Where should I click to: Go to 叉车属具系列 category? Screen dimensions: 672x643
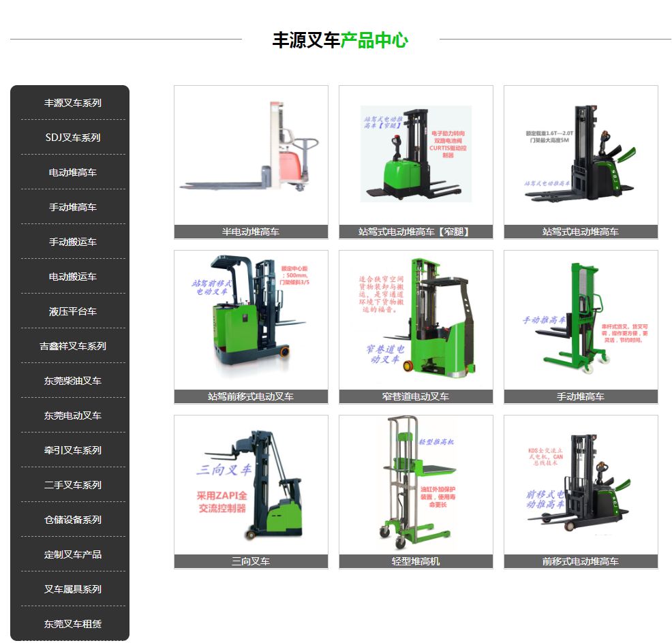[x=73, y=589]
